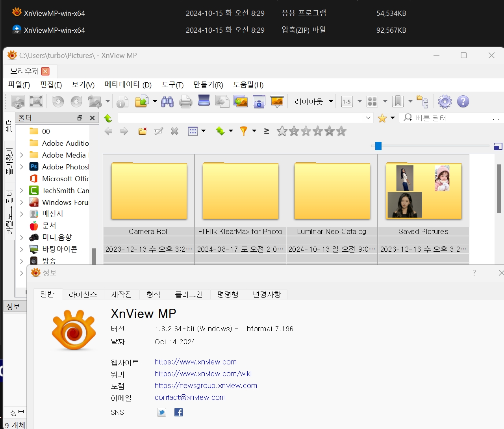Viewport: 504px width, 429px height.
Task: Open the Settings gear icon
Action: pyautogui.click(x=445, y=102)
